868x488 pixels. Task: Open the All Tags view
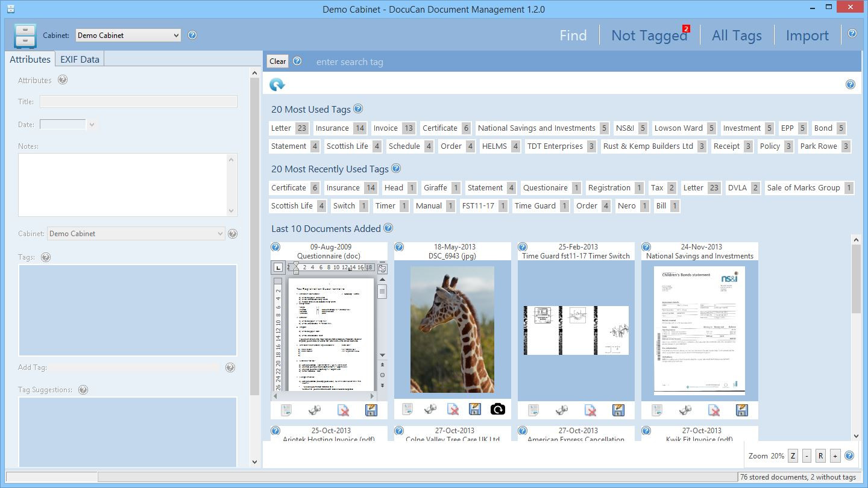click(737, 36)
